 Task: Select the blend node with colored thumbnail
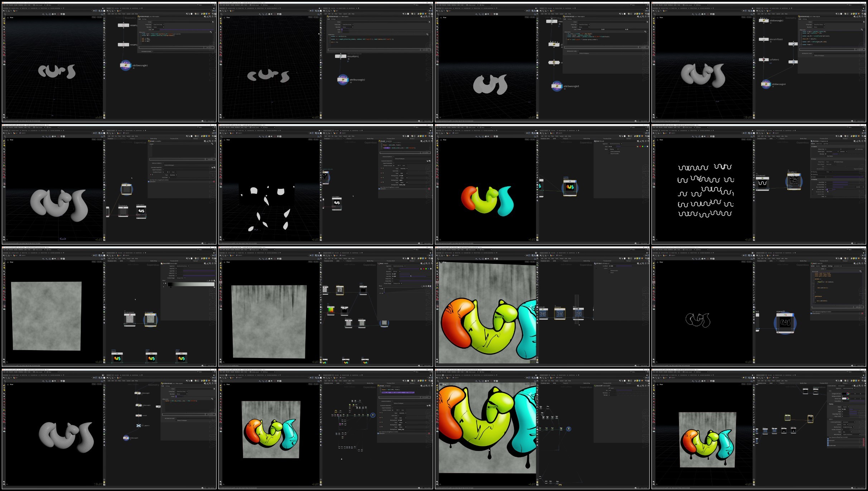coord(570,187)
